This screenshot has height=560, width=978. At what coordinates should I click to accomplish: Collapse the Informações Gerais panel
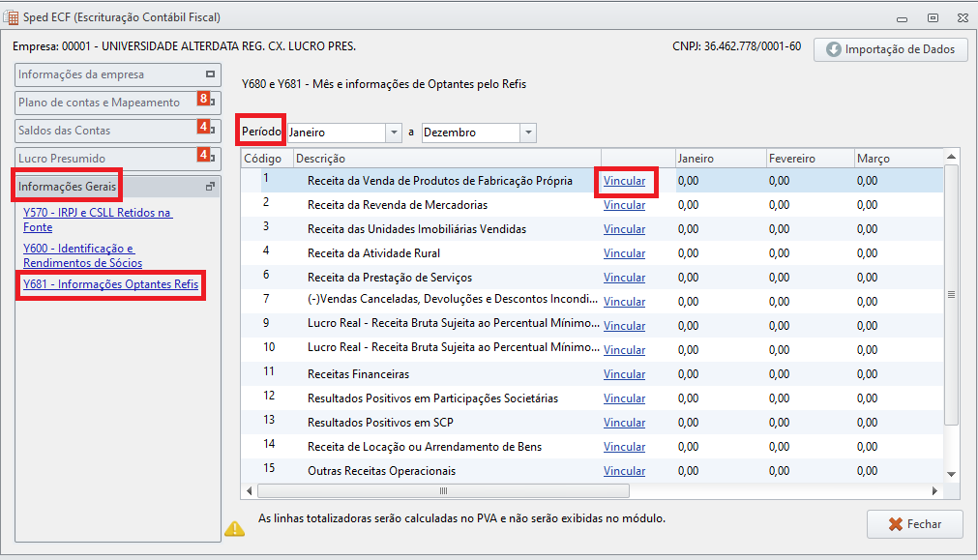(117, 187)
